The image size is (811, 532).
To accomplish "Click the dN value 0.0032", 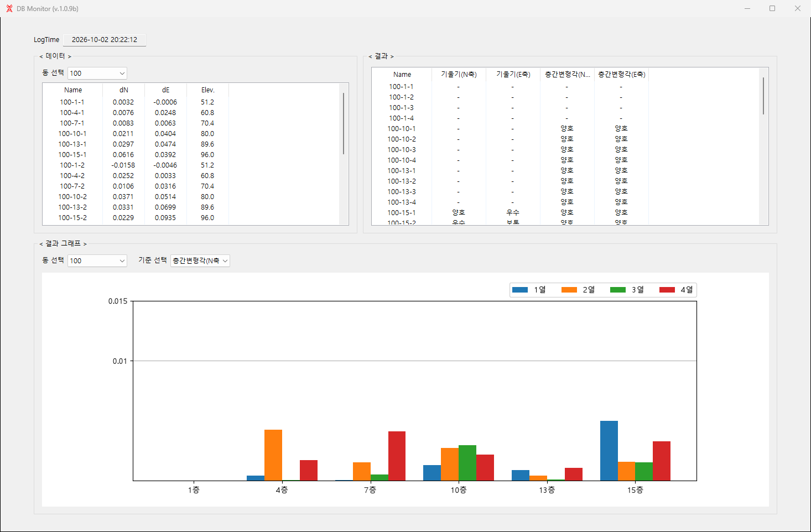I will pyautogui.click(x=123, y=102).
